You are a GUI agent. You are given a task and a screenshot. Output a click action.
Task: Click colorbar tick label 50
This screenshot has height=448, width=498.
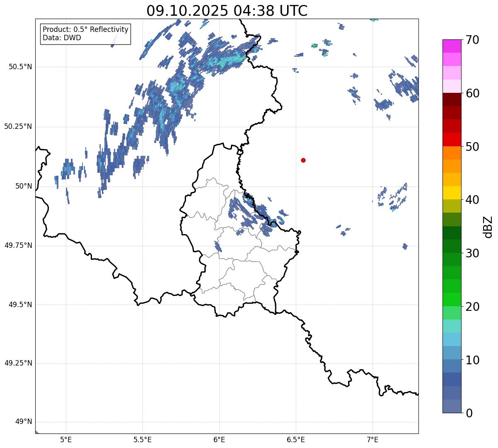point(472,147)
